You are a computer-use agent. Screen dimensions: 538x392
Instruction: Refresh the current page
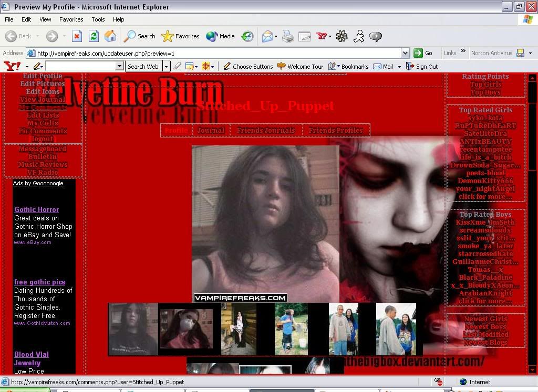pos(94,36)
